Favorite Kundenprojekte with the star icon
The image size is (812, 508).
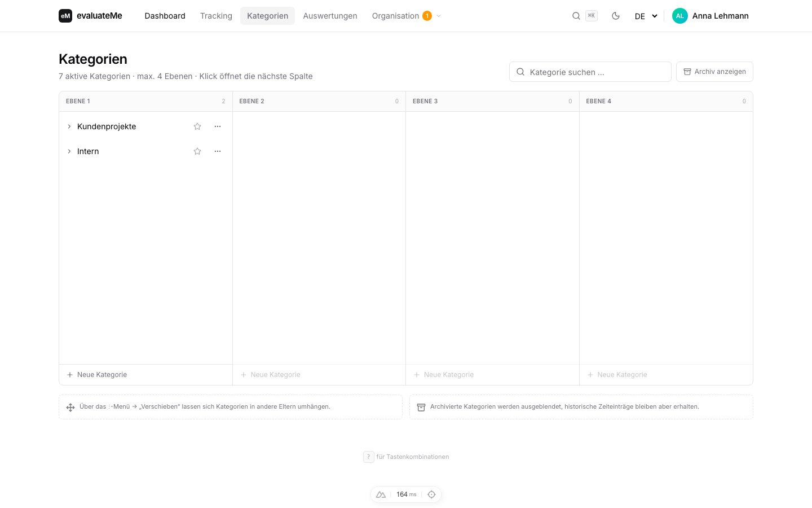pos(197,126)
